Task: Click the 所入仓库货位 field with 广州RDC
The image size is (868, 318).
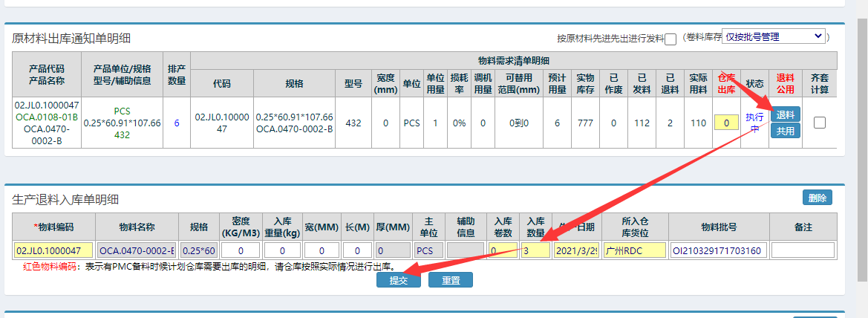Action: (x=635, y=250)
